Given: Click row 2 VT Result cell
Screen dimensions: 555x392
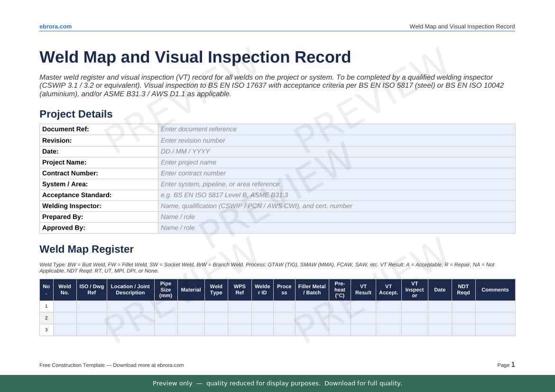Looking at the screenshot, I should click(363, 318).
